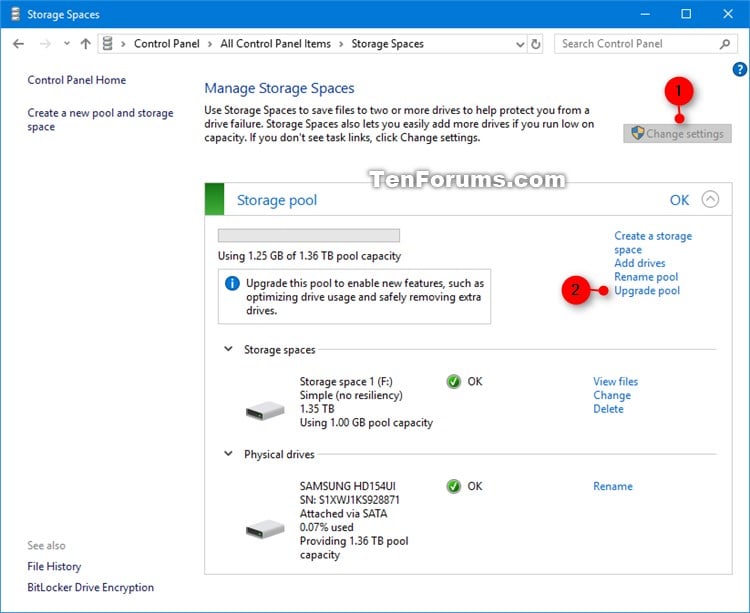Go back with the left arrow
The height and width of the screenshot is (613, 750).
tap(18, 44)
